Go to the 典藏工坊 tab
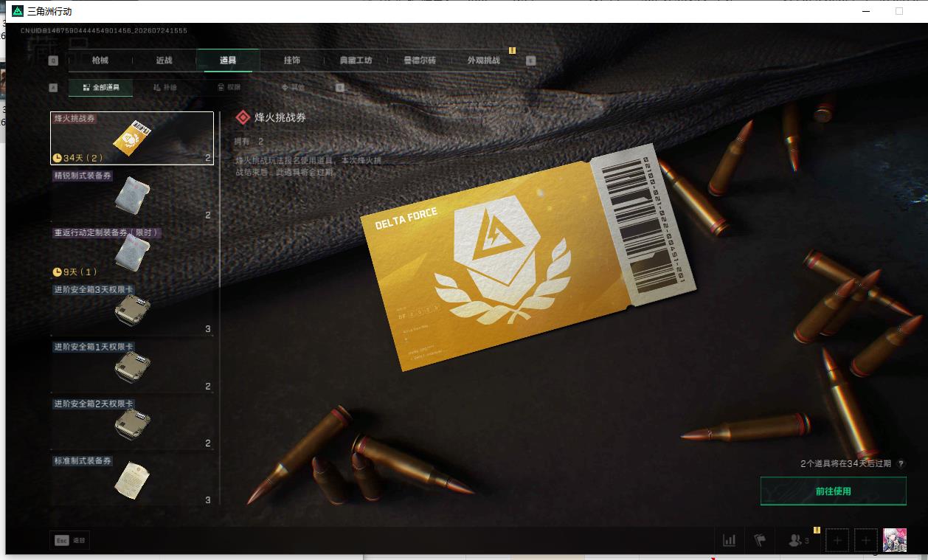Image resolution: width=928 pixels, height=560 pixels. 356,60
